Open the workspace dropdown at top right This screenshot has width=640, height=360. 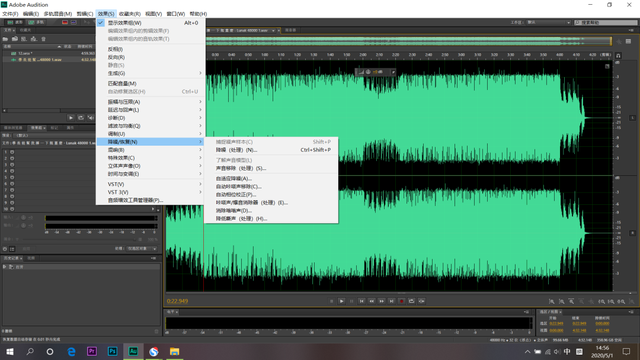548,22
